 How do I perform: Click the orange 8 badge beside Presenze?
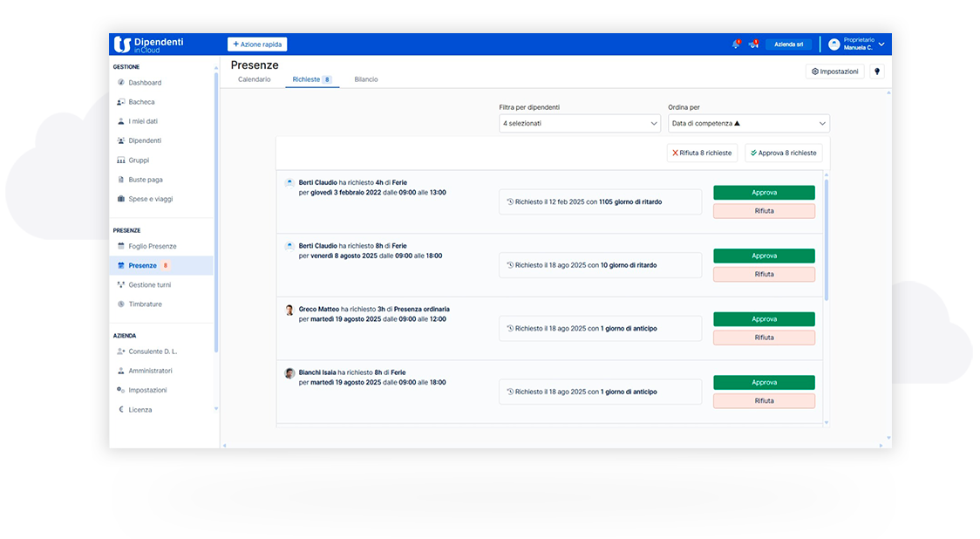[x=166, y=266]
